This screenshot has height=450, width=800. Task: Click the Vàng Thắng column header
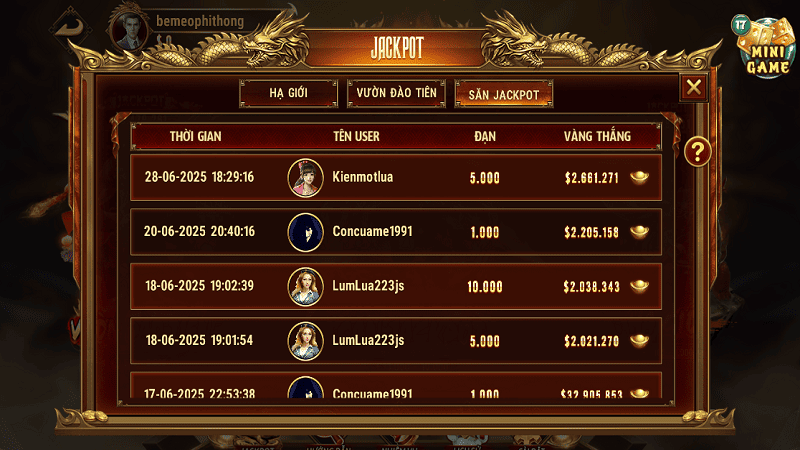pyautogui.click(x=597, y=136)
